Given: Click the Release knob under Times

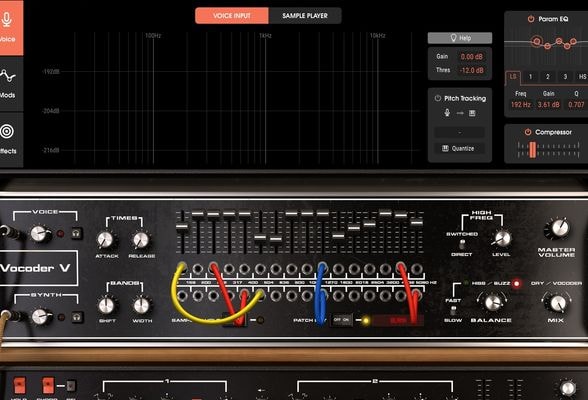Looking at the screenshot, I should pyautogui.click(x=141, y=240).
